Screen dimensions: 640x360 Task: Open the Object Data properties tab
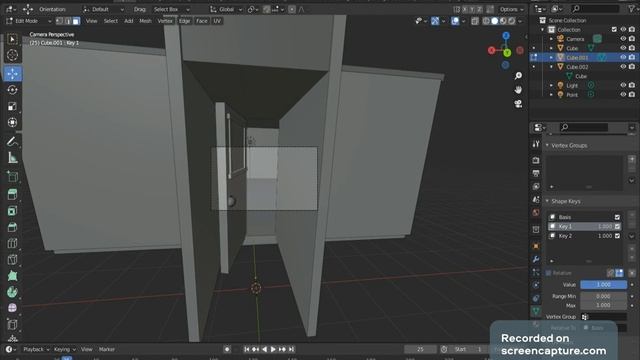coord(536,311)
